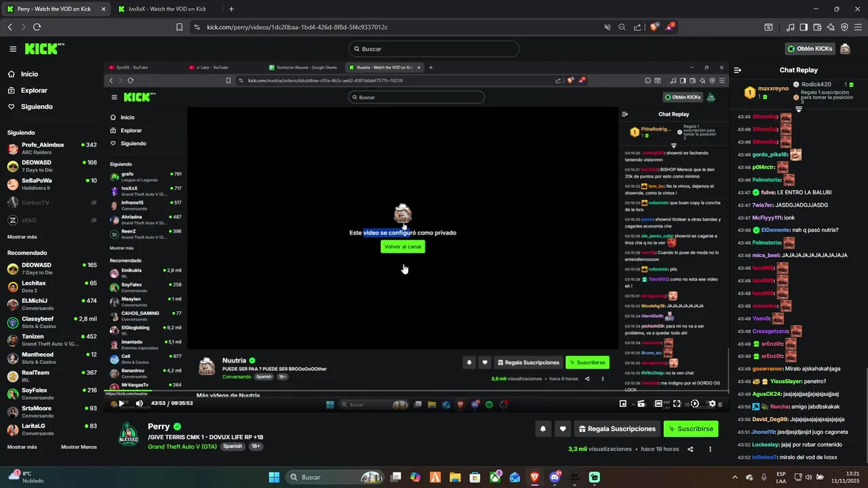Open the Brave VPN shield icon
This screenshot has width=868, height=488.
point(844,27)
